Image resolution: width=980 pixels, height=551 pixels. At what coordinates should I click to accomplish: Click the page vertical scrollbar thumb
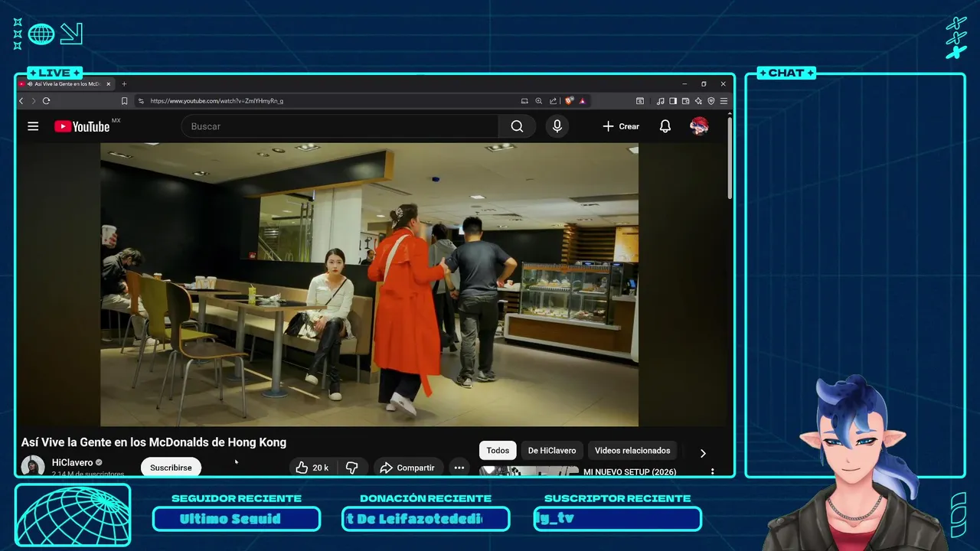[730, 157]
